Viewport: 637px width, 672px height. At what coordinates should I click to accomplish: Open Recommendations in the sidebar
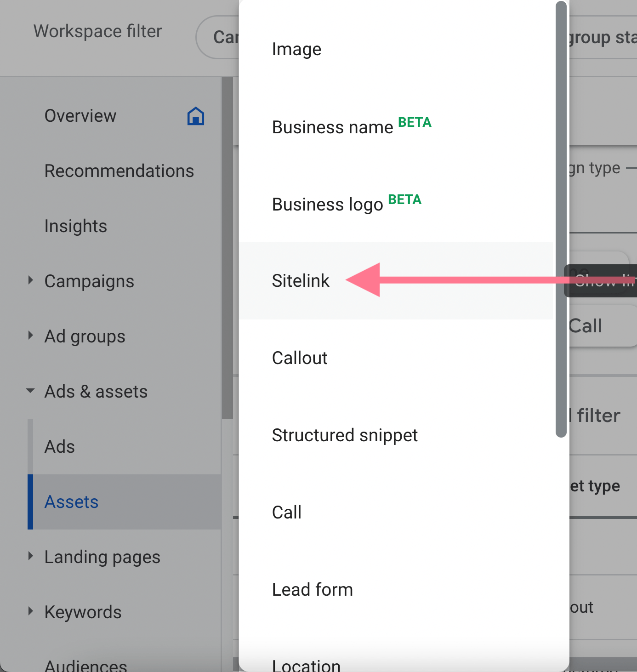[119, 171]
